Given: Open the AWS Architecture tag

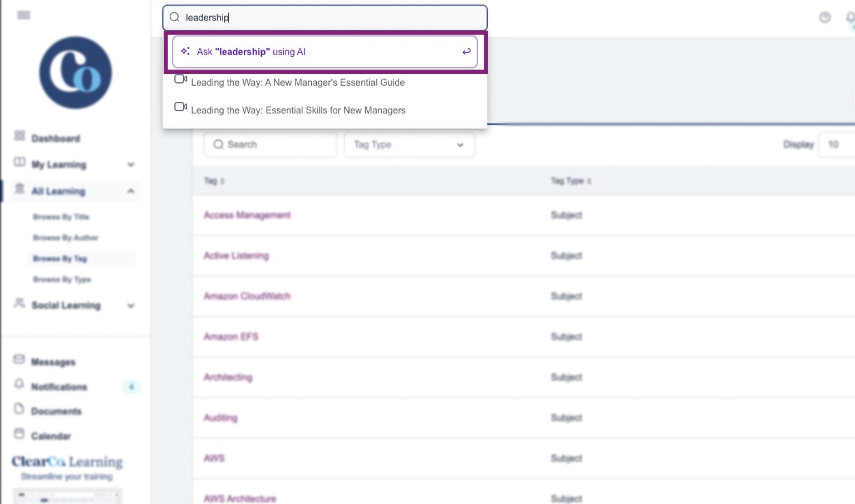Looking at the screenshot, I should point(240,498).
